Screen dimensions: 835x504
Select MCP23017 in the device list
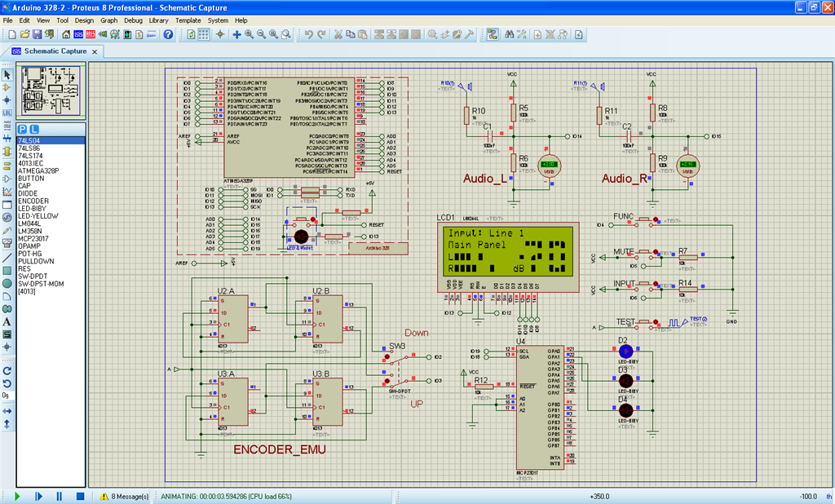(51, 239)
